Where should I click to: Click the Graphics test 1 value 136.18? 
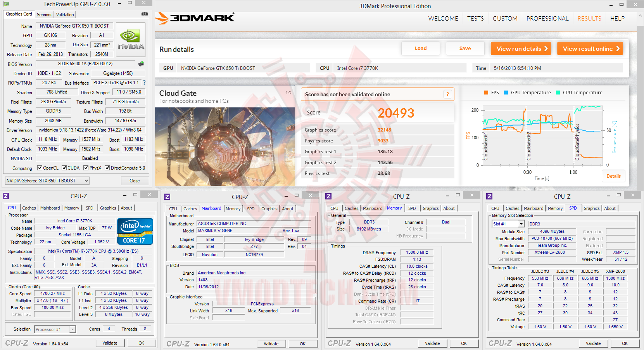[385, 152]
